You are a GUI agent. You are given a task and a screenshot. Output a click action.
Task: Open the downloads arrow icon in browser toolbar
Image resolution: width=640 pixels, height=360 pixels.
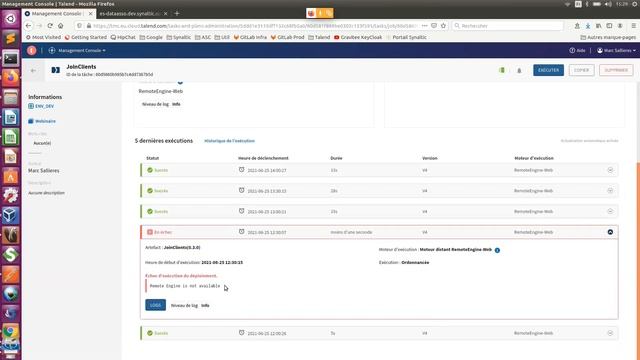(588, 26)
